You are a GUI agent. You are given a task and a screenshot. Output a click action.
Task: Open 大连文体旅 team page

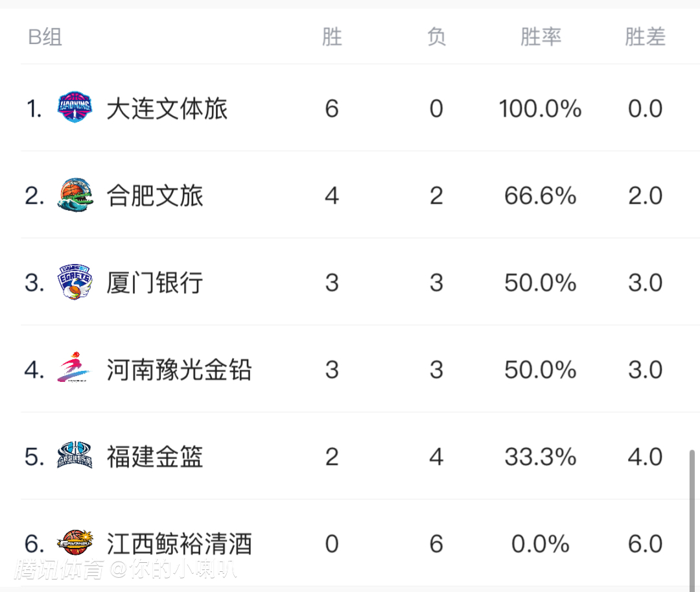(x=167, y=108)
